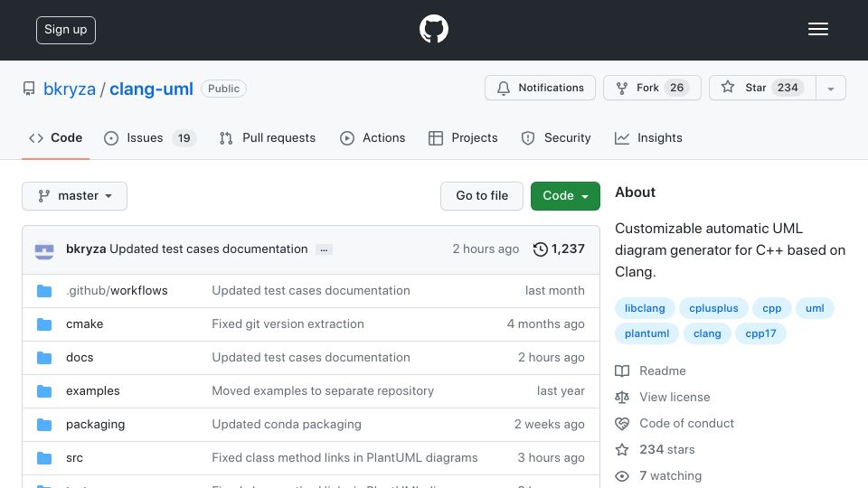Open the 7 watching link
The width and height of the screenshot is (868, 488).
tap(670, 476)
